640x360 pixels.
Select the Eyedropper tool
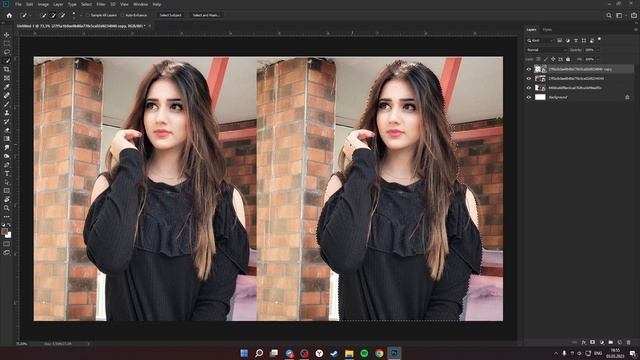pyautogui.click(x=7, y=87)
